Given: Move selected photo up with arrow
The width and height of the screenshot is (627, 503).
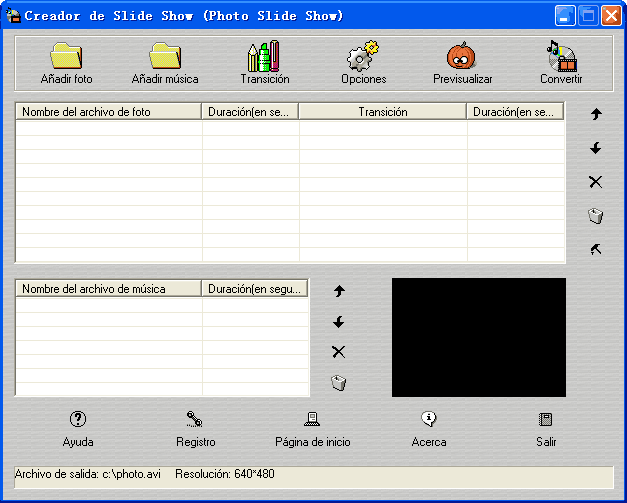Looking at the screenshot, I should [596, 114].
